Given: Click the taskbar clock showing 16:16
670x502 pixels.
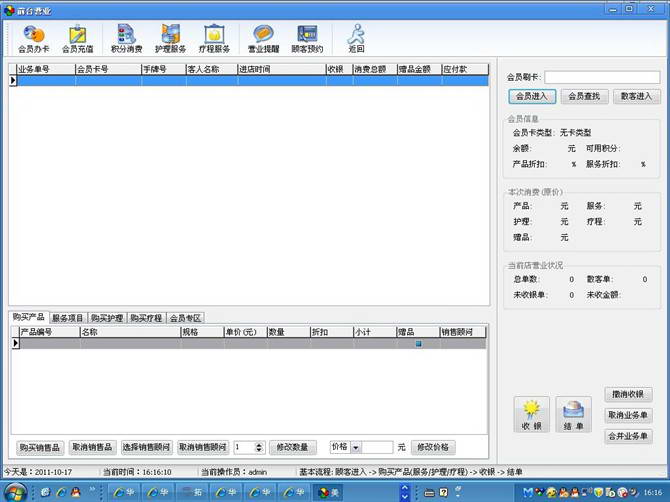Looking at the screenshot, I should tap(653, 493).
